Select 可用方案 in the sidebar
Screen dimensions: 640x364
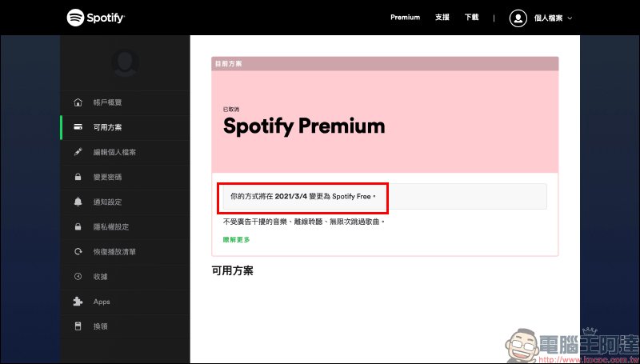point(107,127)
